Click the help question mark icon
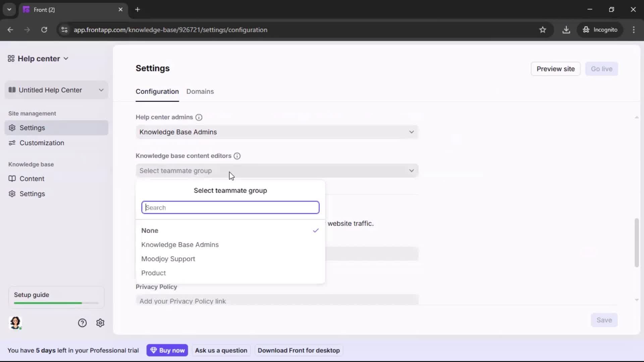This screenshot has height=362, width=644. [82, 323]
